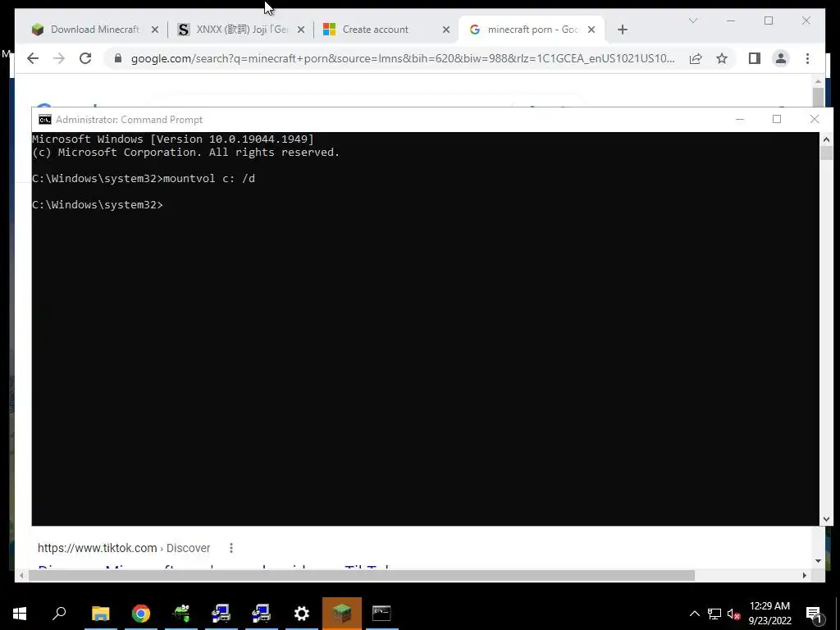The height and width of the screenshot is (630, 840).
Task: Switch to the Create account tab
Action: pyautogui.click(x=375, y=30)
